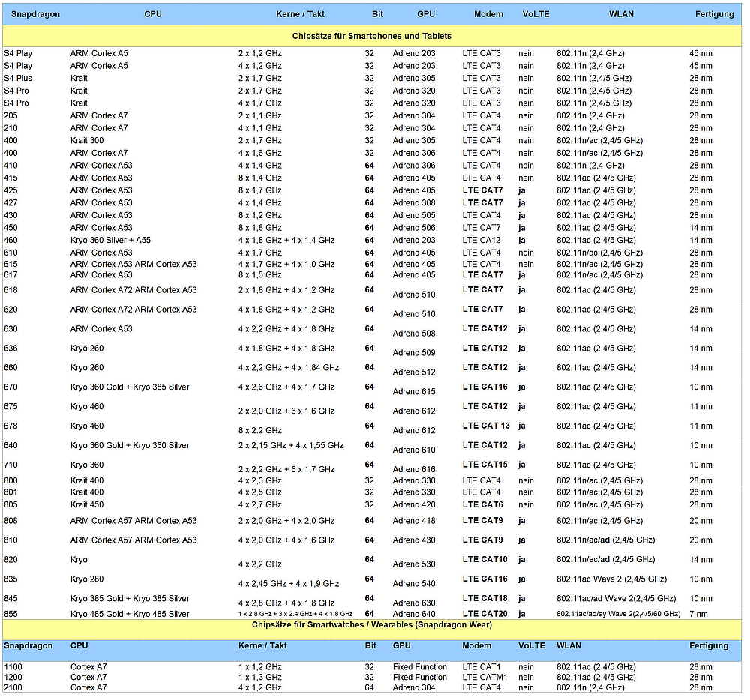Click the 'Adreno 630' GPU cell
750x700 pixels.
(x=414, y=603)
